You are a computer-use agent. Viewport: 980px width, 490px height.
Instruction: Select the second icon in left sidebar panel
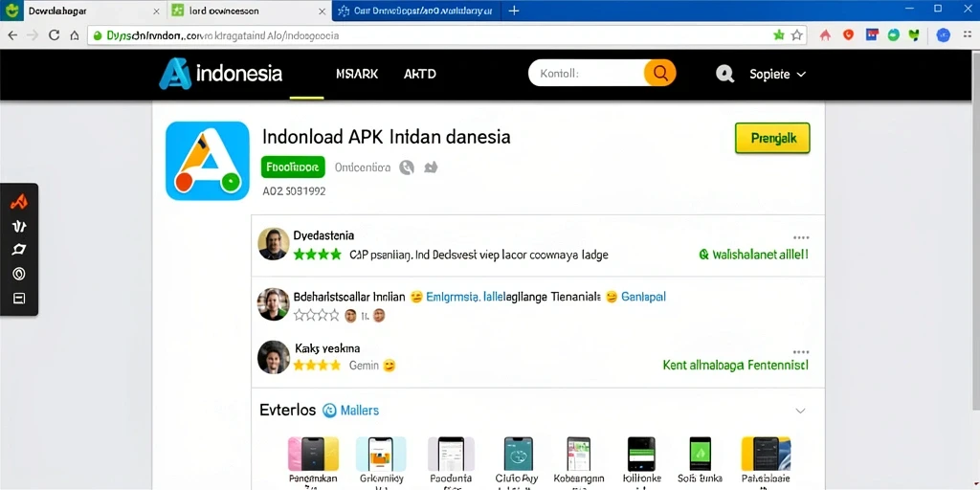tap(19, 226)
